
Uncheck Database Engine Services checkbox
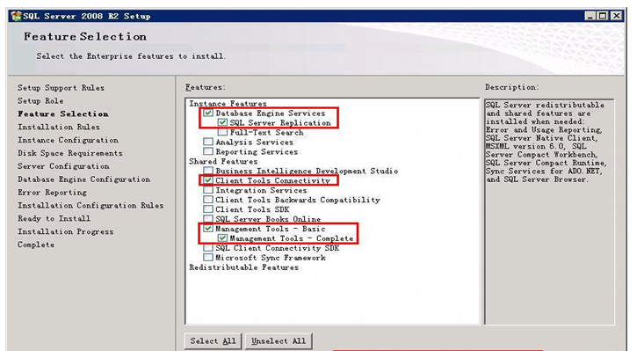208,113
